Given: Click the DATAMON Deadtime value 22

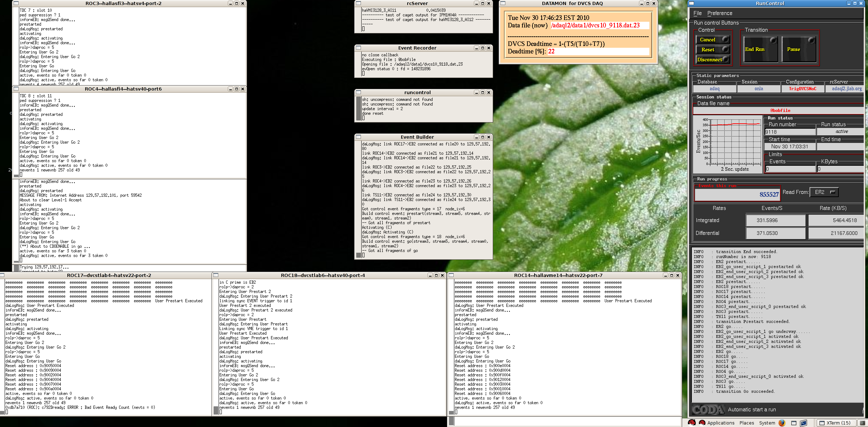Looking at the screenshot, I should tap(551, 51).
